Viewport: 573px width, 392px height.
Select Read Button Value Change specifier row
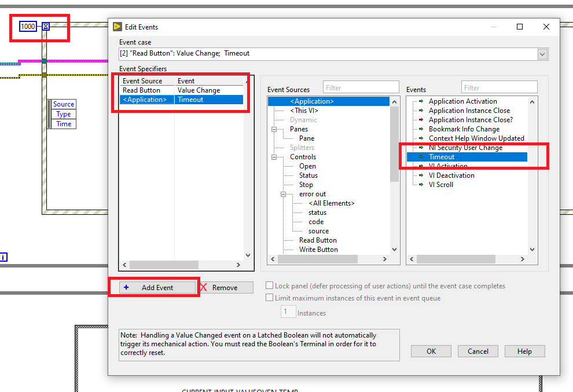pos(182,90)
